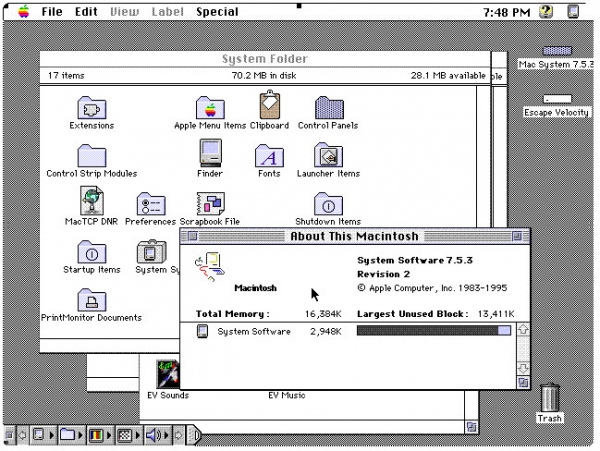Open the Control Panels folder
600x451 pixels.
click(x=329, y=107)
